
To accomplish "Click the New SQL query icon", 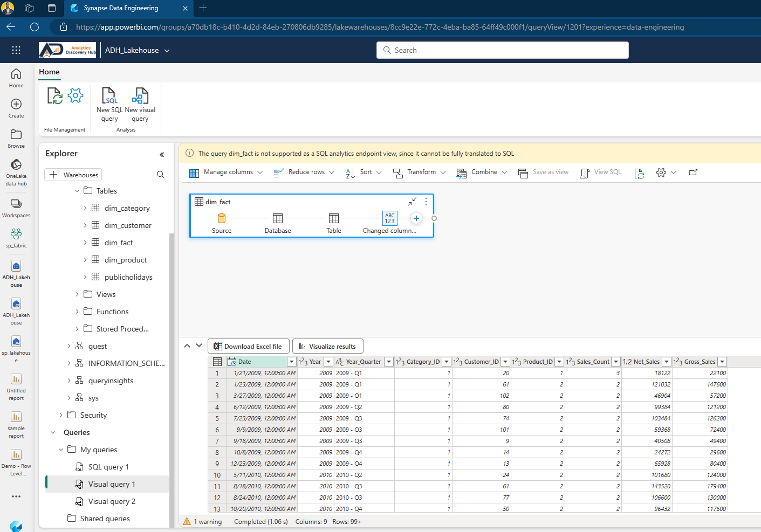I will click(x=109, y=96).
